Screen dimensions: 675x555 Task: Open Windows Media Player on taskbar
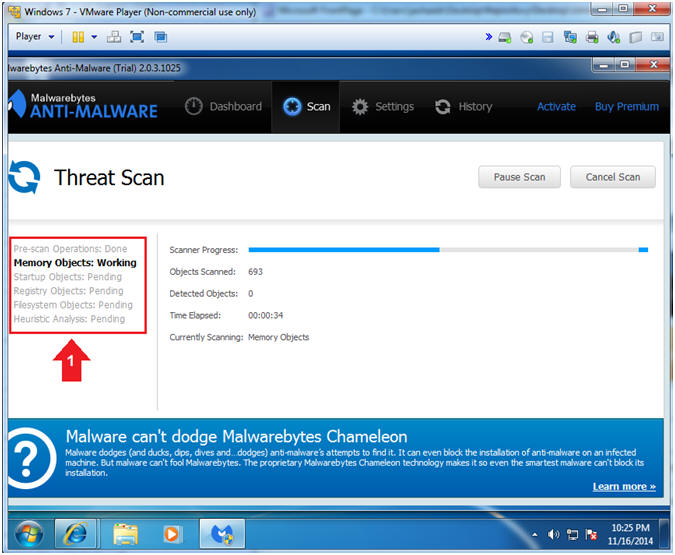pyautogui.click(x=171, y=534)
